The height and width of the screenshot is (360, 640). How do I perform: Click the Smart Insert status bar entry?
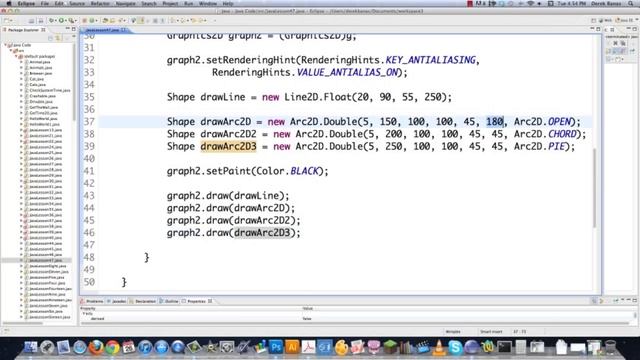click(x=491, y=332)
